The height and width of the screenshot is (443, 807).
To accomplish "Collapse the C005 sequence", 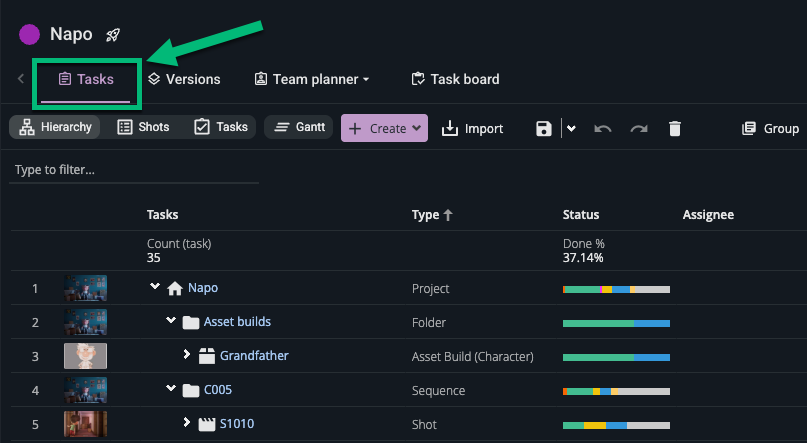I will 171,388.
